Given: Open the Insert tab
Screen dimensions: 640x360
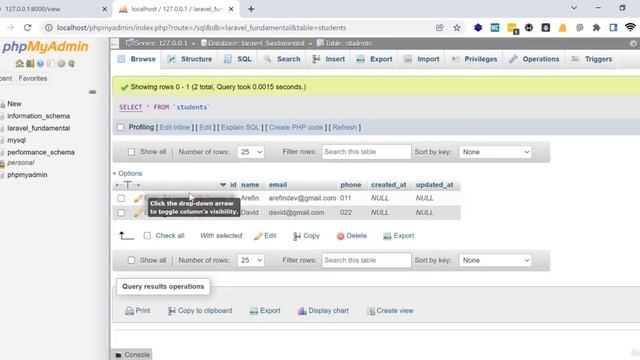Looking at the screenshot, I should (x=329, y=59).
